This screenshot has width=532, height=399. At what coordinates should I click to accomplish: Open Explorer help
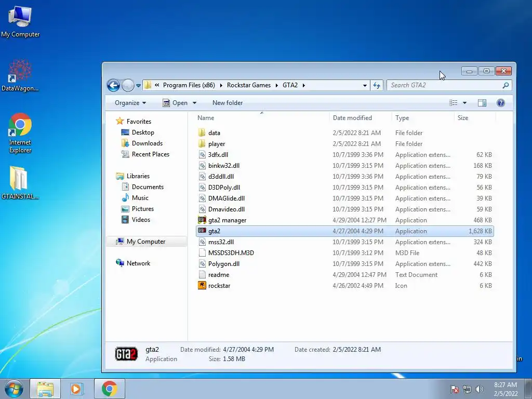[500, 103]
